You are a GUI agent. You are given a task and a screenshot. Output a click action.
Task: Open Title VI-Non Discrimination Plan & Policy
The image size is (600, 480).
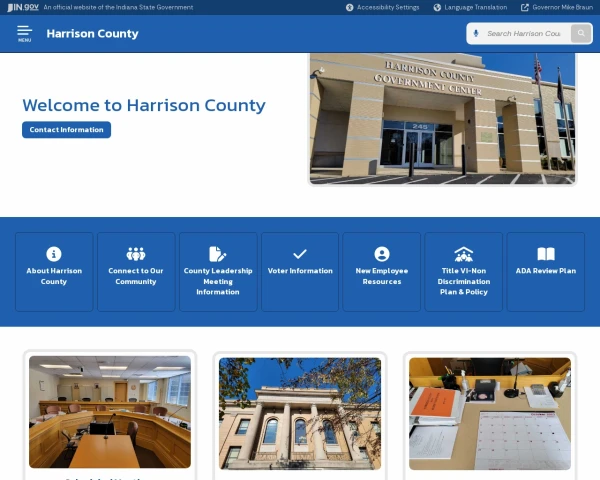click(464, 272)
